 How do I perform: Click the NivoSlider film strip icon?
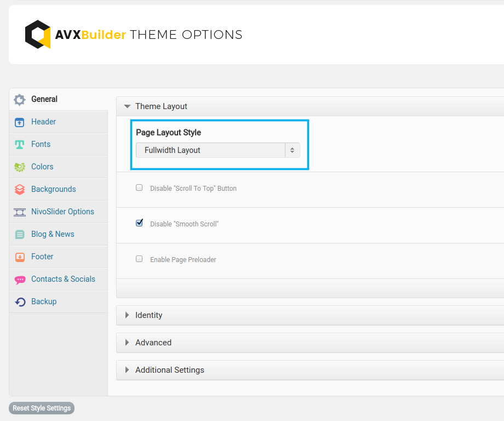20,212
